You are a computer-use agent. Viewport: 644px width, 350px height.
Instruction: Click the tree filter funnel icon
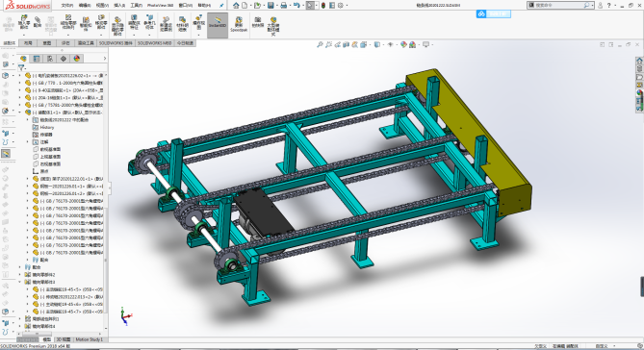click(21, 67)
